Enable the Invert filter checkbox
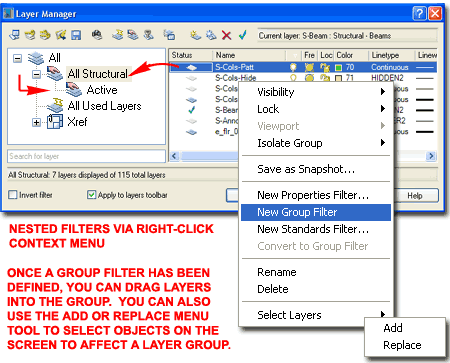The height and width of the screenshot is (363, 450). click(x=12, y=194)
